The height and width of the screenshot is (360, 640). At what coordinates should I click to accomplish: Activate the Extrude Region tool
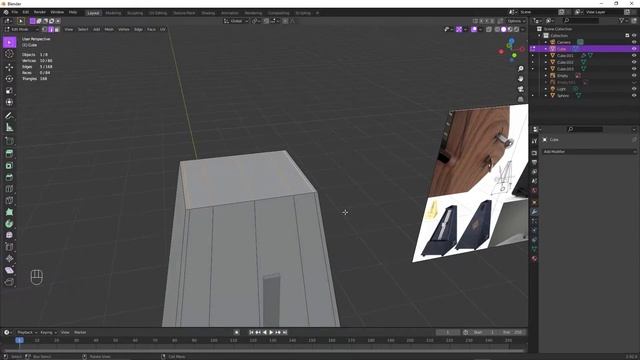click(x=9, y=153)
